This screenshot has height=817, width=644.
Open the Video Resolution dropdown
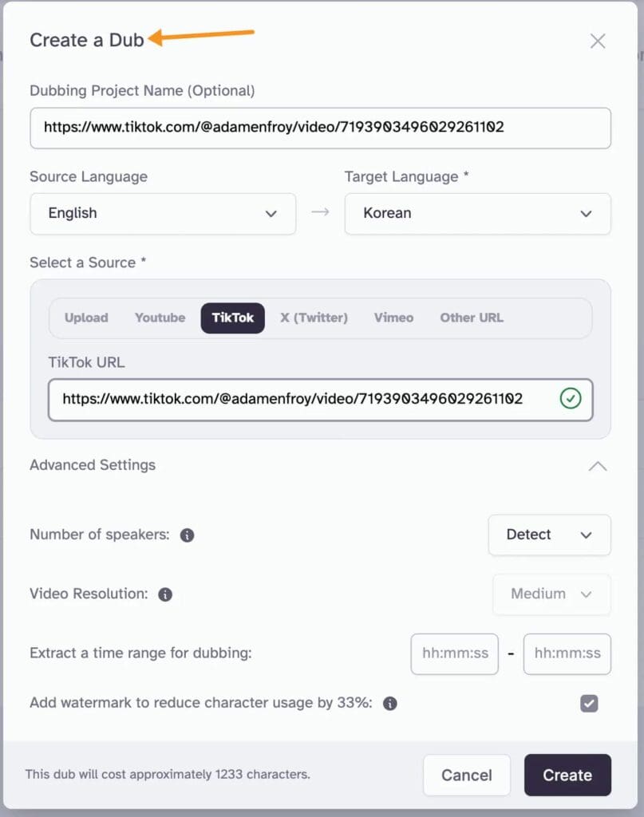[x=551, y=594]
